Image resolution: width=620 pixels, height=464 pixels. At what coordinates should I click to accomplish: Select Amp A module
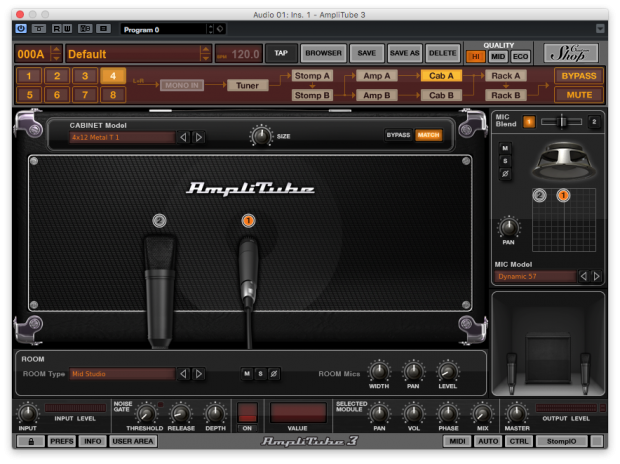coord(376,76)
